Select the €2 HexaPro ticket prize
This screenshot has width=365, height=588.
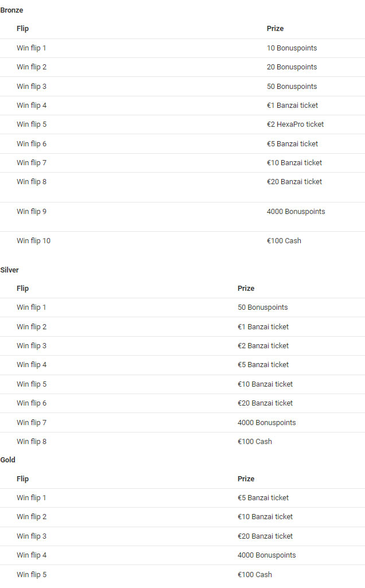point(295,124)
